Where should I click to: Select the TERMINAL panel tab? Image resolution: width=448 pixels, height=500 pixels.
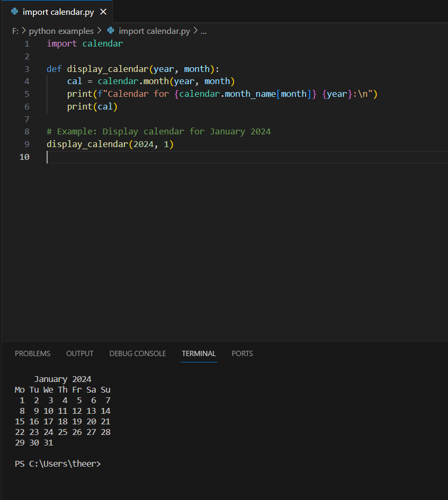coord(199,353)
